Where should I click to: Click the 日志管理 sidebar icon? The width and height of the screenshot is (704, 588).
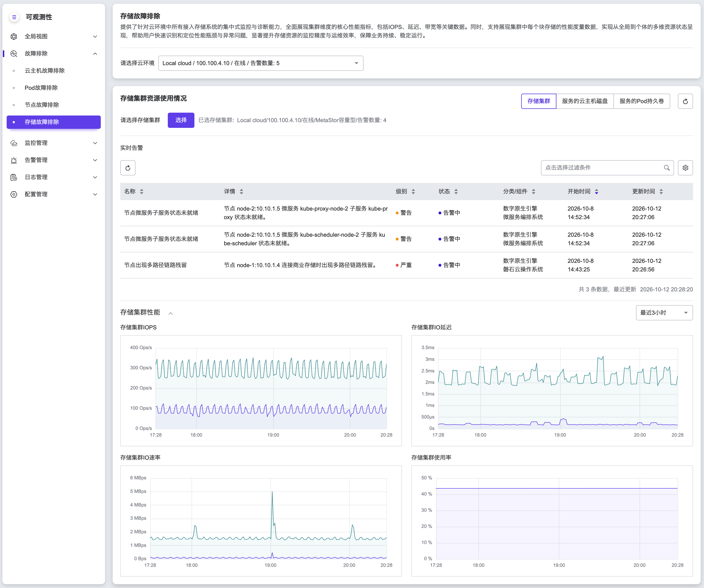pyautogui.click(x=14, y=177)
